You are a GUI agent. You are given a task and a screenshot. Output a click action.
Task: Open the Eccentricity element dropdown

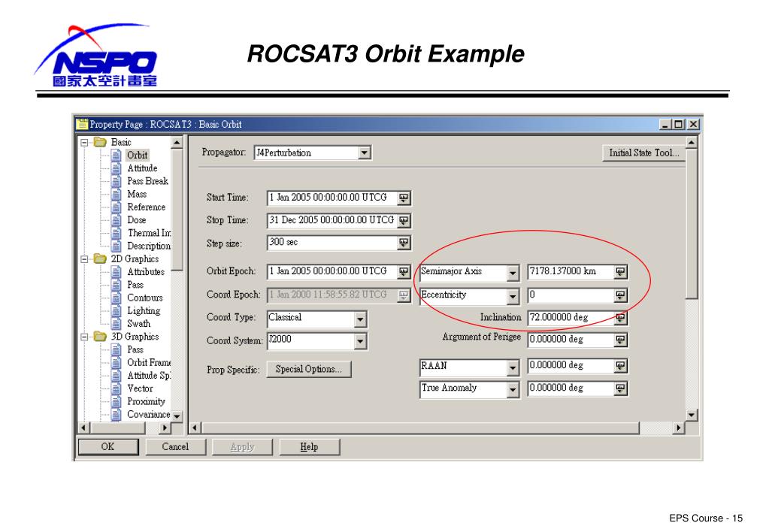pos(513,296)
